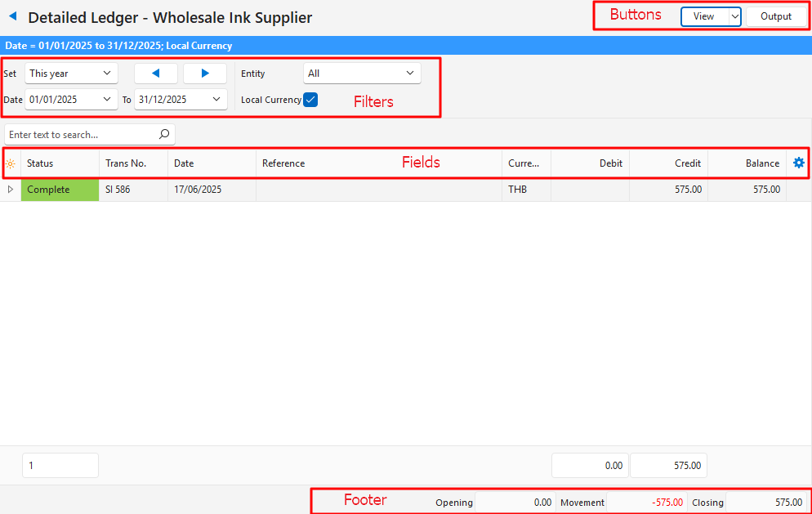Click the View button
The height and width of the screenshot is (514, 812).
coord(703,16)
